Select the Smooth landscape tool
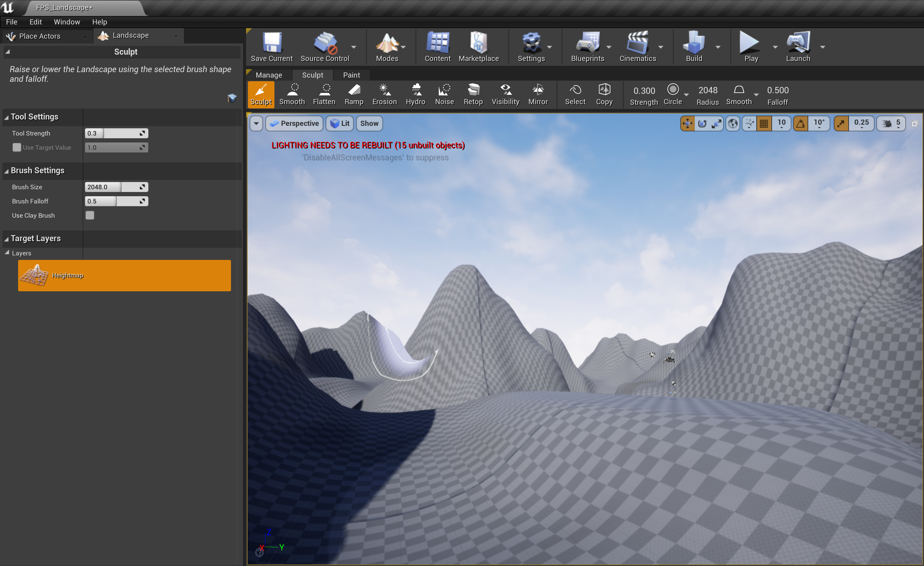Image resolution: width=924 pixels, height=566 pixels. coord(292,94)
